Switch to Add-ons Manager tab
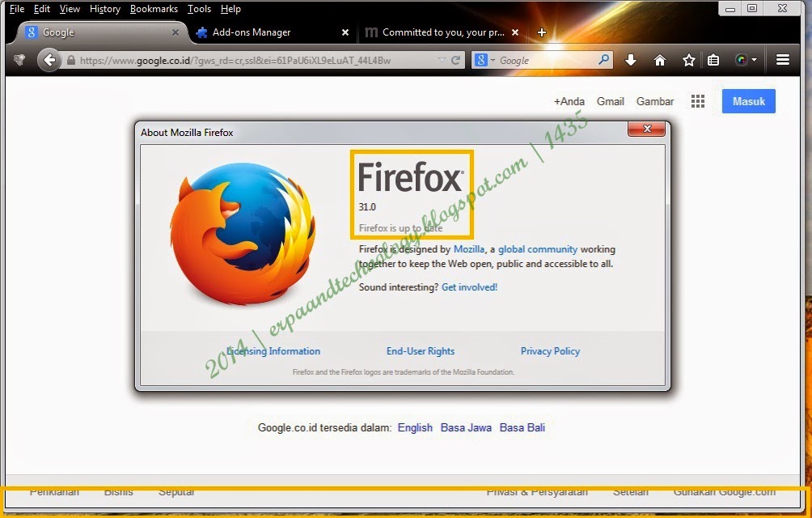Image resolution: width=812 pixels, height=518 pixels. 272,32
